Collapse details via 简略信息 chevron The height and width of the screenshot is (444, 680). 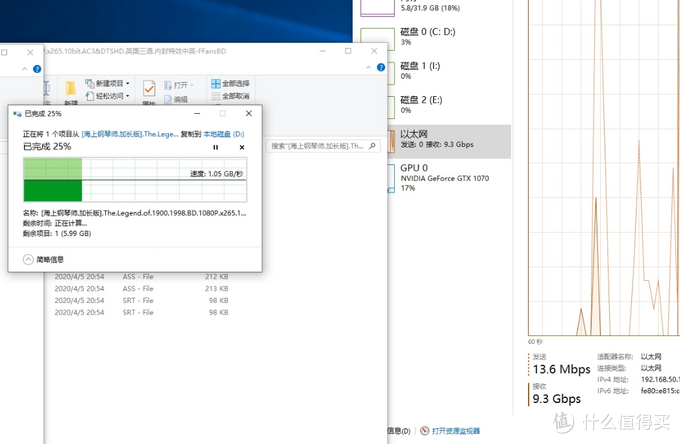pyautogui.click(x=28, y=259)
